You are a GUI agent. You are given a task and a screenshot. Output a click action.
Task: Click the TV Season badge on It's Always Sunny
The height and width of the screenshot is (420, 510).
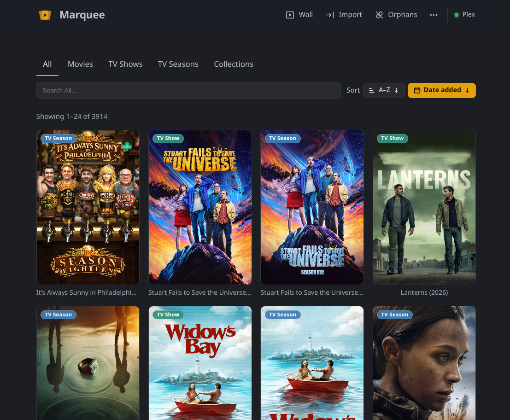[59, 139]
